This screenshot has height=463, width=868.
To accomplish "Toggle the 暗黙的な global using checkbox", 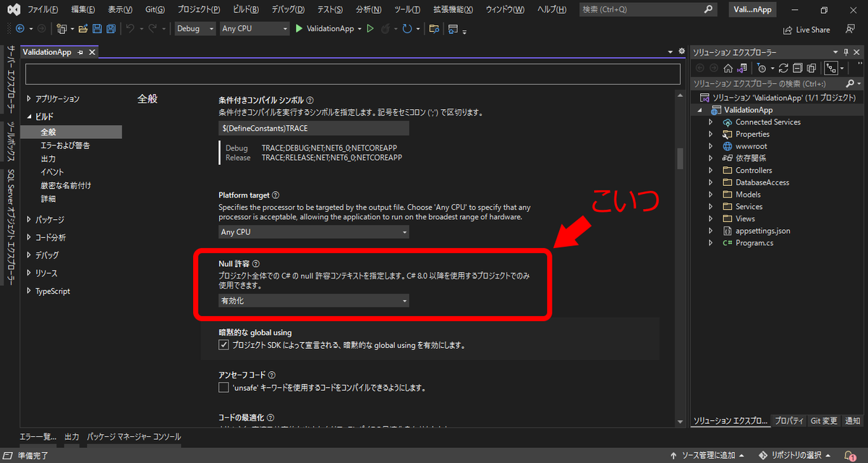I will [224, 345].
